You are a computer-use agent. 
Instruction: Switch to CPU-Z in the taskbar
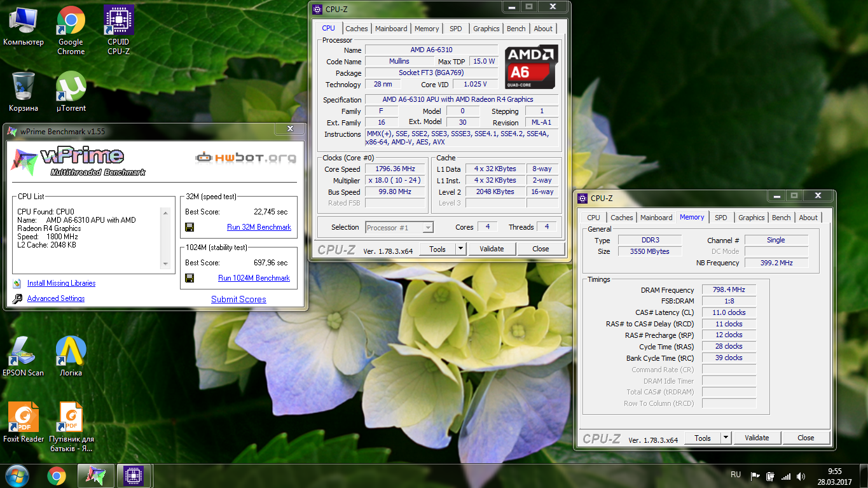coord(134,476)
